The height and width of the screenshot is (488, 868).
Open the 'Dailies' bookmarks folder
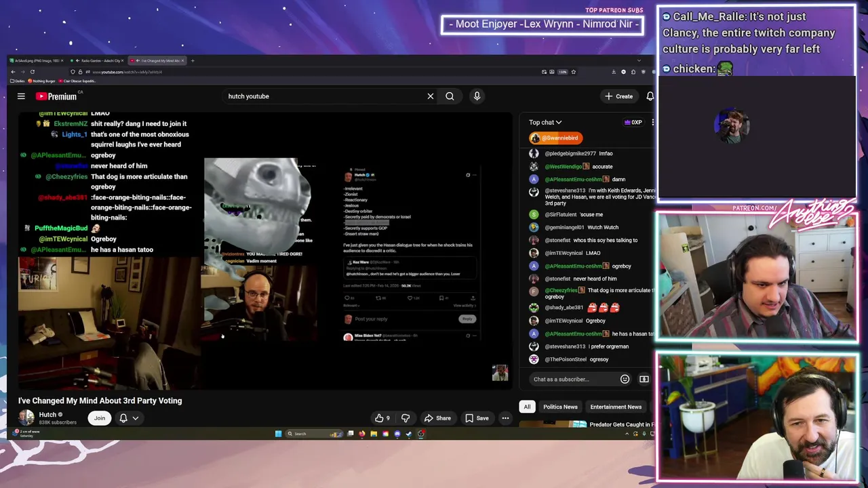tap(18, 81)
